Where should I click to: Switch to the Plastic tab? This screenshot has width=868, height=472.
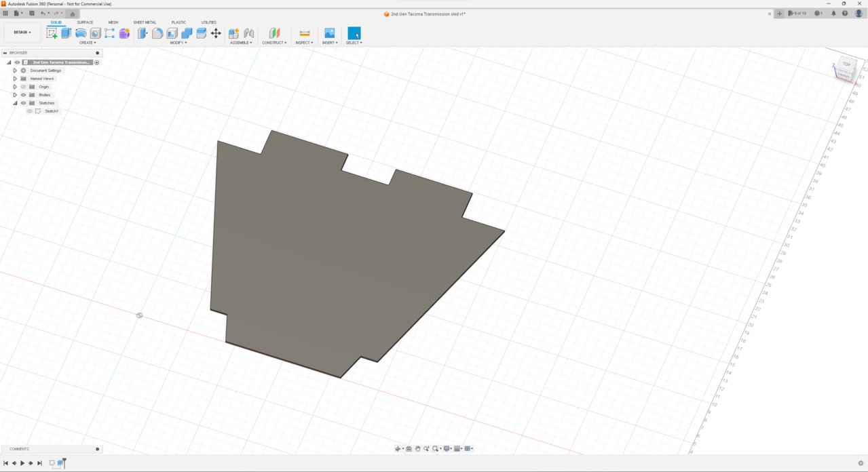178,22
